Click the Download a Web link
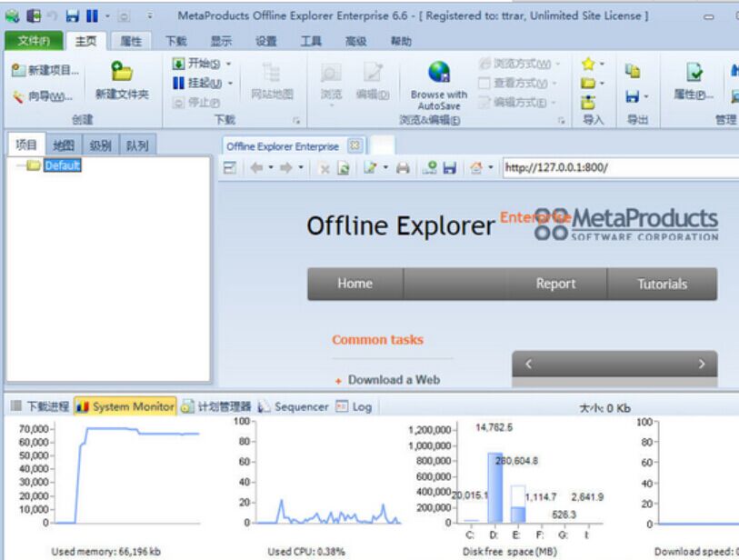Viewport: 739px width, 560px height. pos(394,380)
